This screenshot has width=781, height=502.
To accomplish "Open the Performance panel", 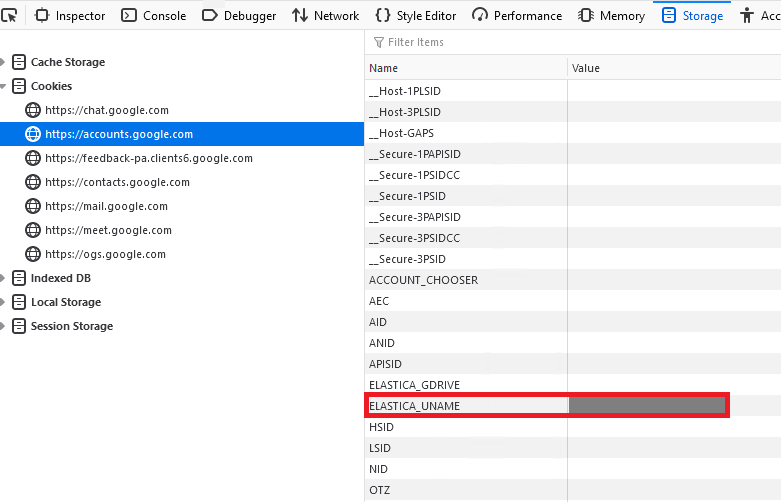I will 517,15.
